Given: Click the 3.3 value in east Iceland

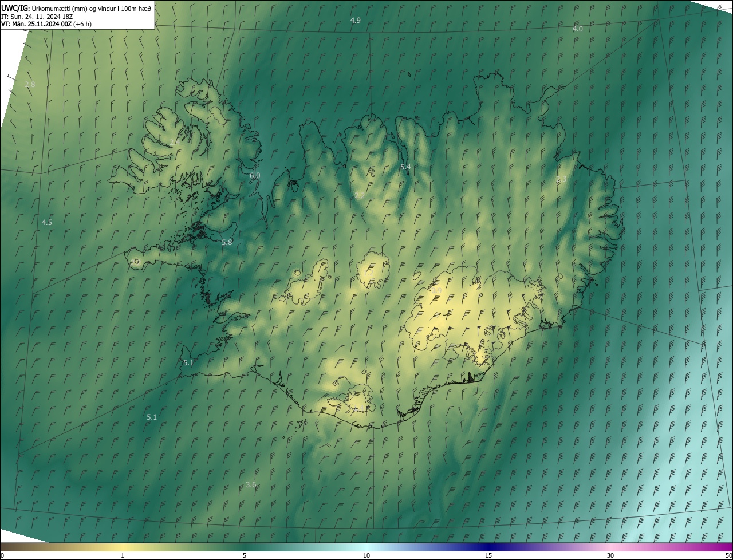Looking at the screenshot, I should coord(561,179).
